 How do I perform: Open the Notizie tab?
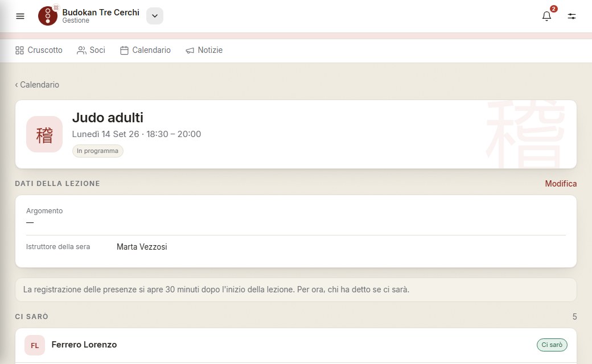pyautogui.click(x=204, y=50)
